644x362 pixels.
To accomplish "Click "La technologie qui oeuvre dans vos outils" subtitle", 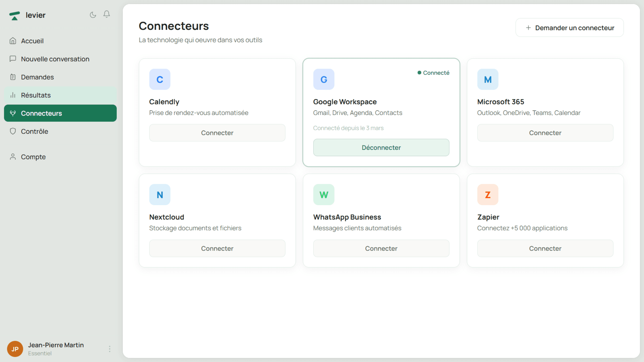I will click(200, 40).
